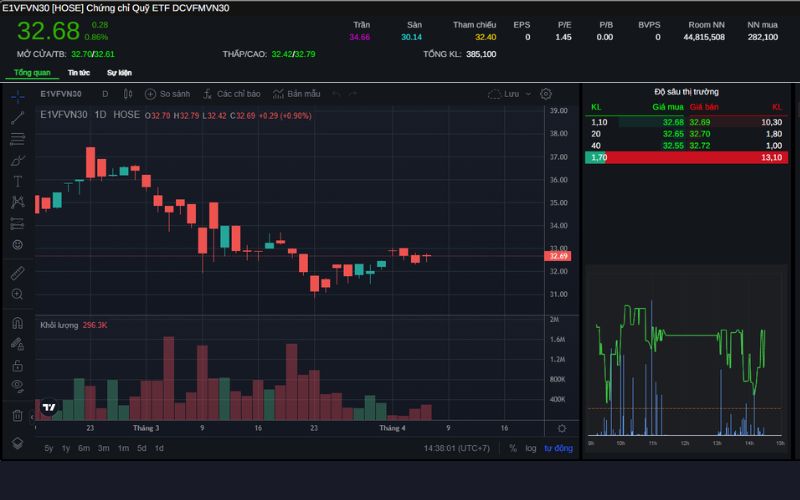The image size is (800, 500).
Task: Click bid price 32.55 in market depth
Action: point(673,145)
